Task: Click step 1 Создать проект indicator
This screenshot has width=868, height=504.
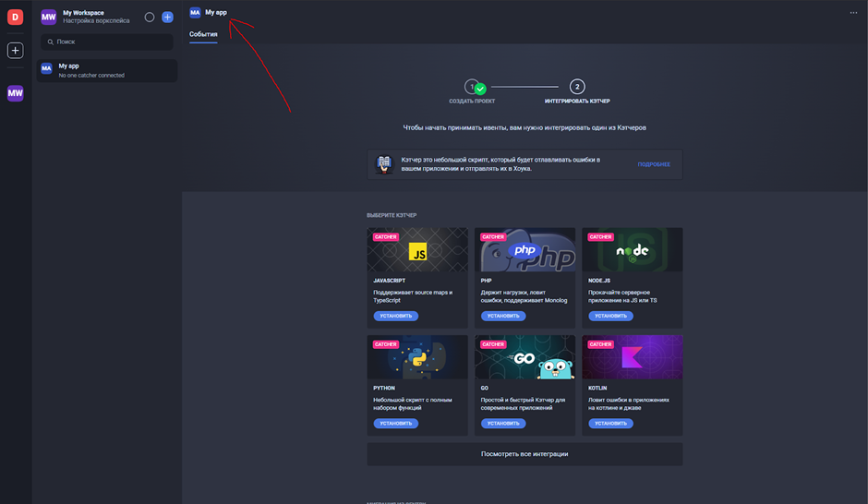Action: pyautogui.click(x=472, y=91)
